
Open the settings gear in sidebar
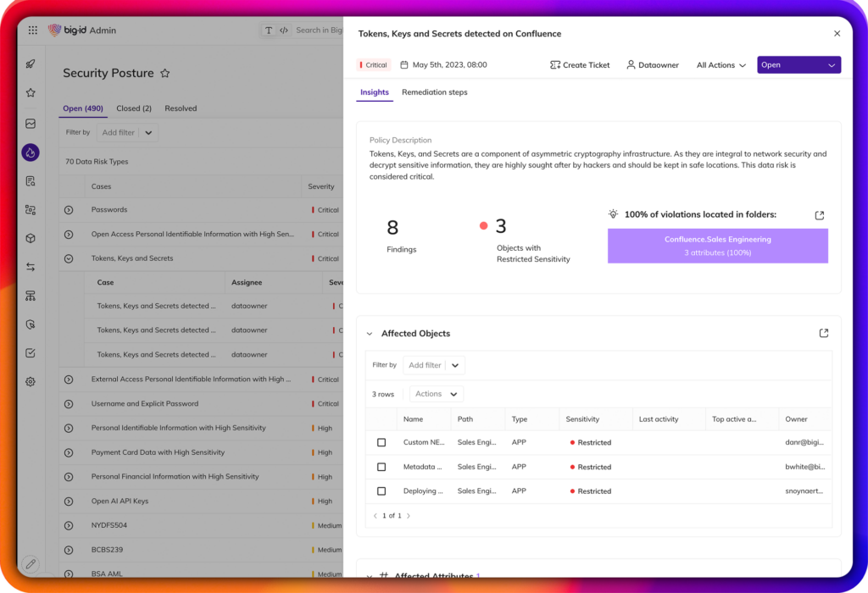[x=31, y=382]
